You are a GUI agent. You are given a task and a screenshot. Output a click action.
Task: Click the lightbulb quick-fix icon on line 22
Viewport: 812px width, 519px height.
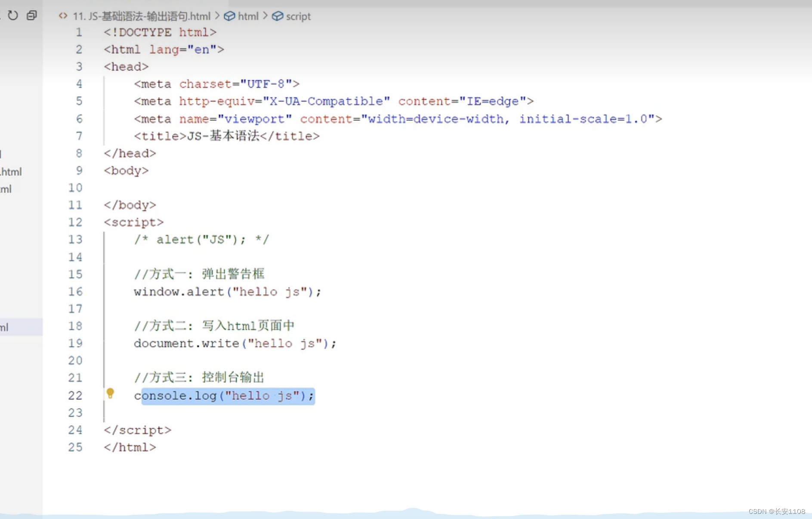110,393
